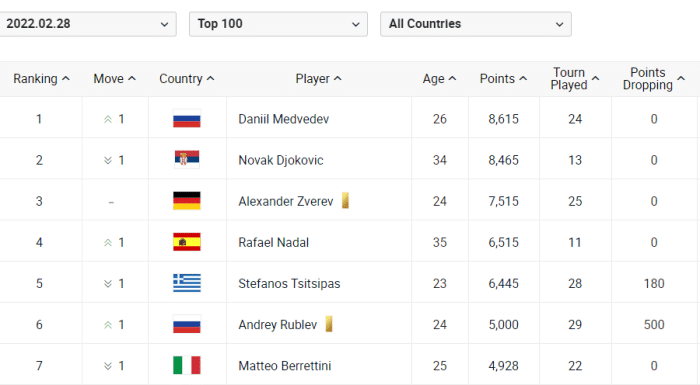
Task: Sort by Points Dropping column
Action: (654, 79)
